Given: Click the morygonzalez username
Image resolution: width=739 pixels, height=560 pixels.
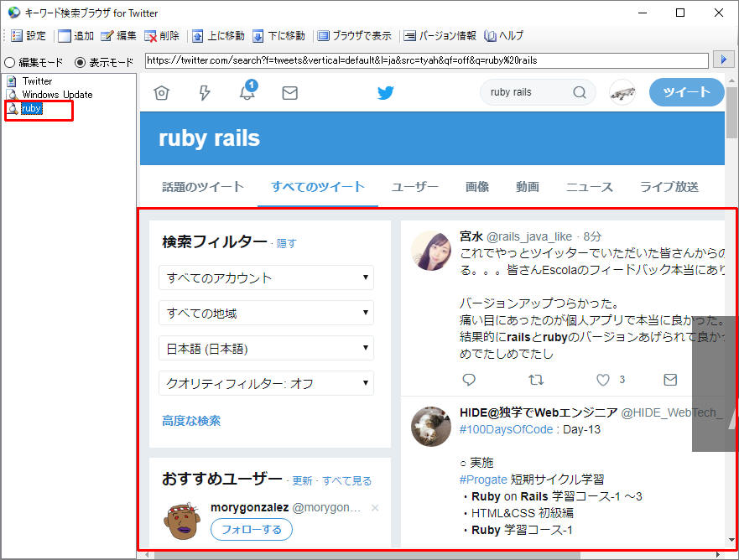Looking at the screenshot, I should point(249,507).
